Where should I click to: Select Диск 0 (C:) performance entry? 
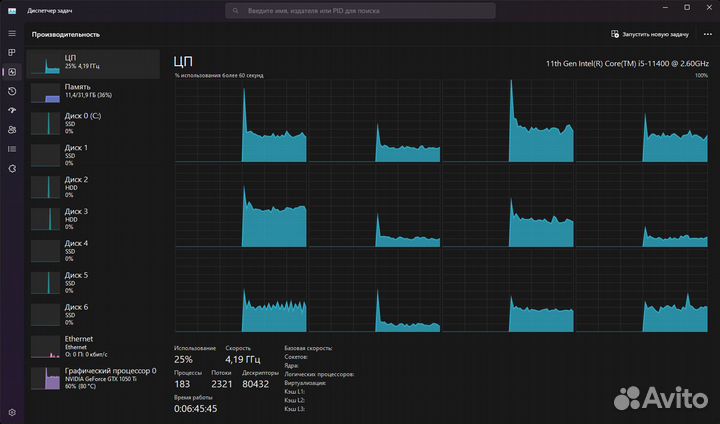click(x=94, y=122)
